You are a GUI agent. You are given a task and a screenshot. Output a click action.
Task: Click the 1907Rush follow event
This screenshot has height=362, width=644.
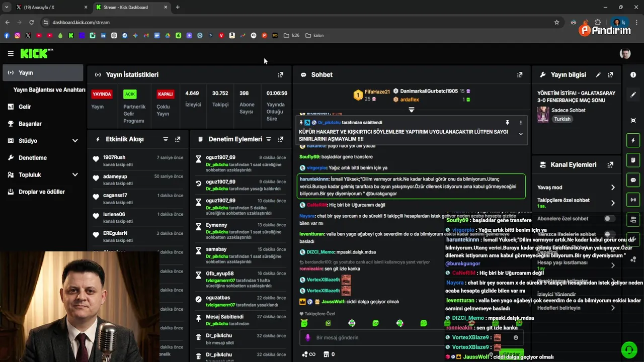coord(138,161)
